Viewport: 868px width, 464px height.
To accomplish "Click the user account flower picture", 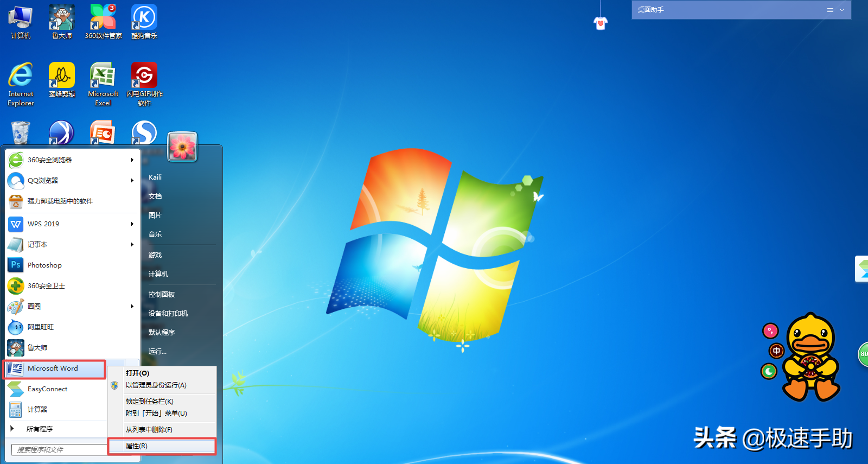I will point(182,147).
